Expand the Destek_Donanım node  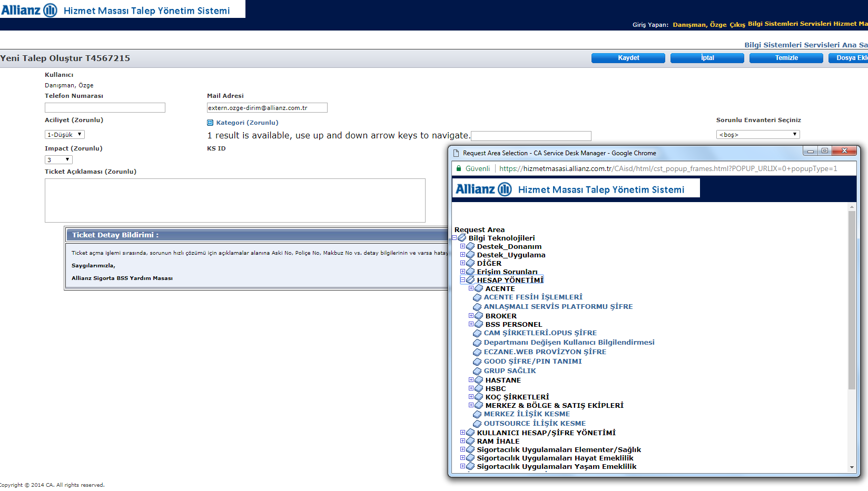[463, 246]
